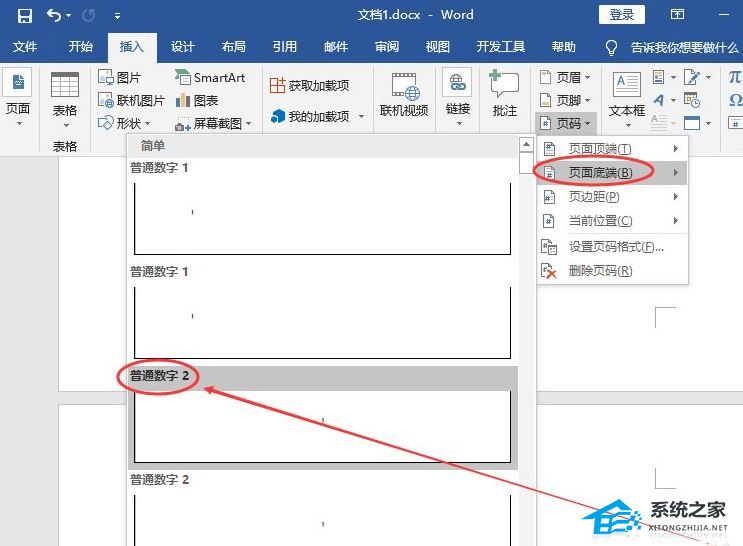
Task: Open the Customize Quick Access Toolbar dropdown
Action: pyautogui.click(x=117, y=17)
